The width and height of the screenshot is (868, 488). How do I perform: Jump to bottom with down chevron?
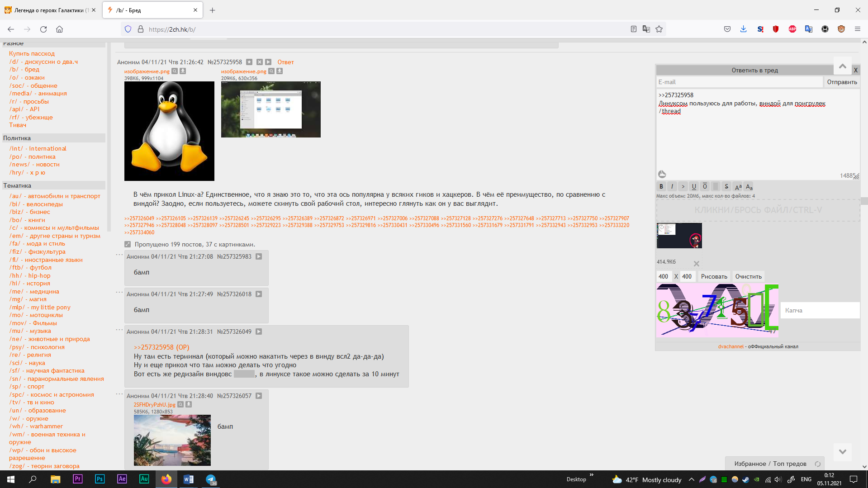tap(842, 451)
